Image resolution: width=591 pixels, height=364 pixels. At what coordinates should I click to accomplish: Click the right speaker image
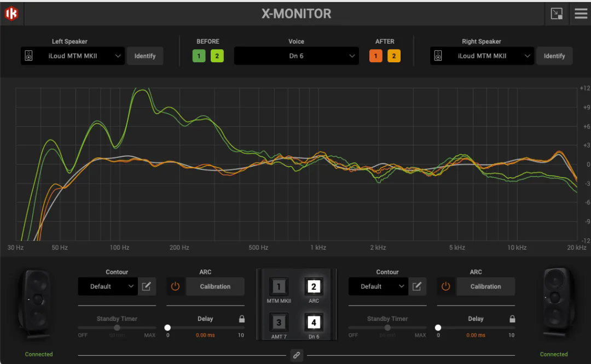(558, 302)
